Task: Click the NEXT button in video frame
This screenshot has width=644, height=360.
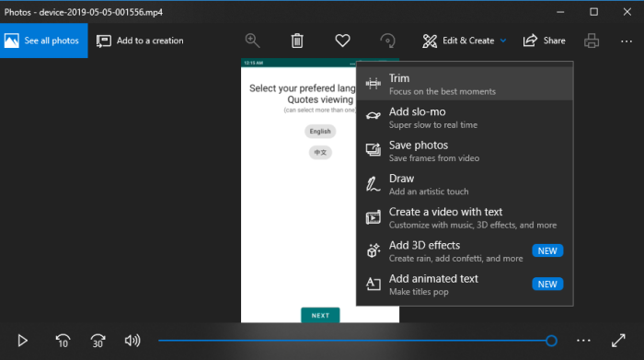Action: tap(320, 315)
